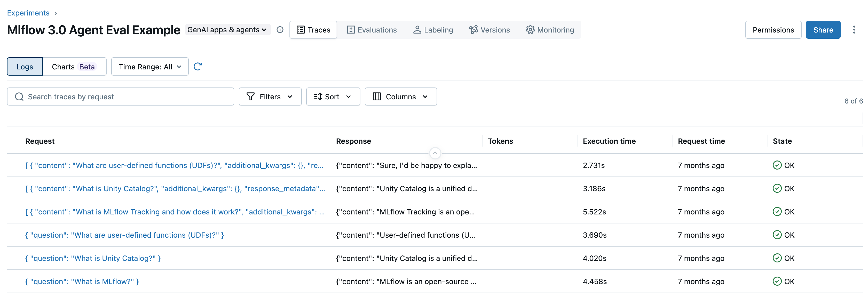Focus the Search traces by request field
This screenshot has width=868, height=305.
128,97
